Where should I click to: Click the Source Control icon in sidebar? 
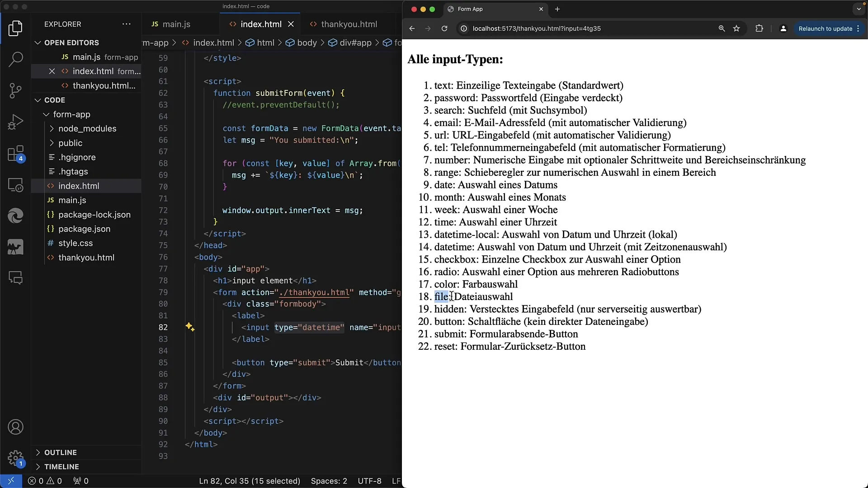16,90
